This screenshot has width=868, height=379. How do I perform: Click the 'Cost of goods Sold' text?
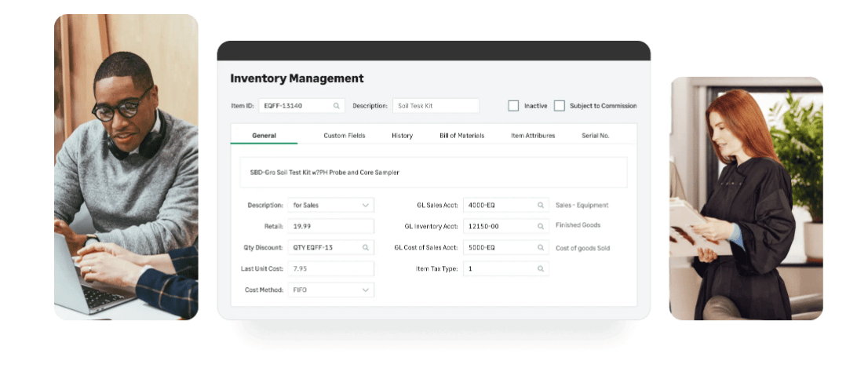(582, 249)
